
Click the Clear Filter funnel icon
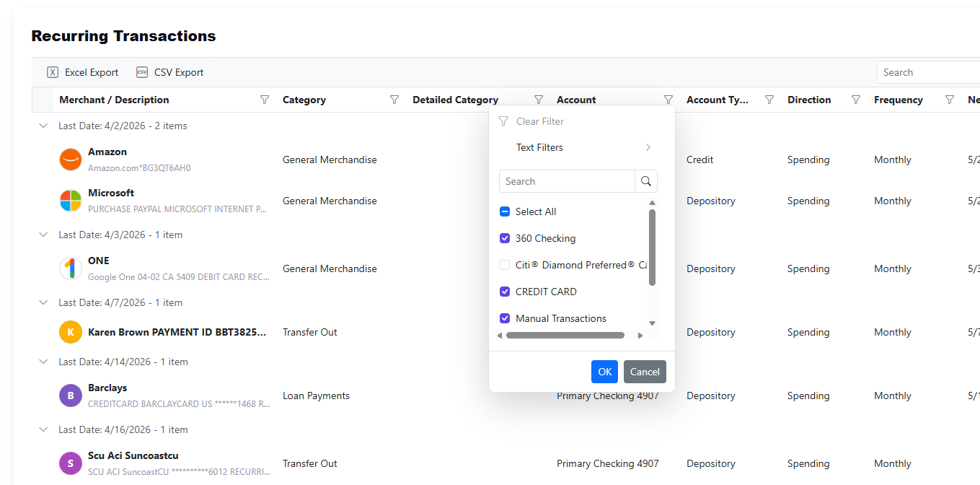pyautogui.click(x=503, y=121)
